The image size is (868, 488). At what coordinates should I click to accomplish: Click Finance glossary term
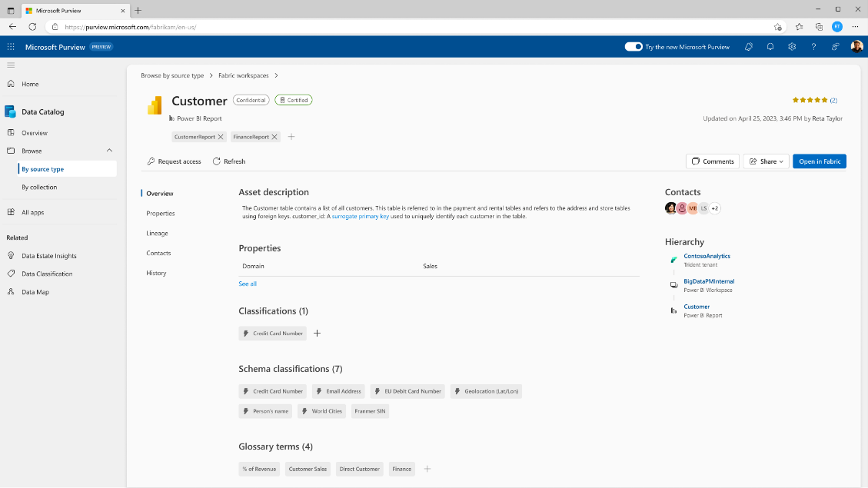[x=402, y=470]
